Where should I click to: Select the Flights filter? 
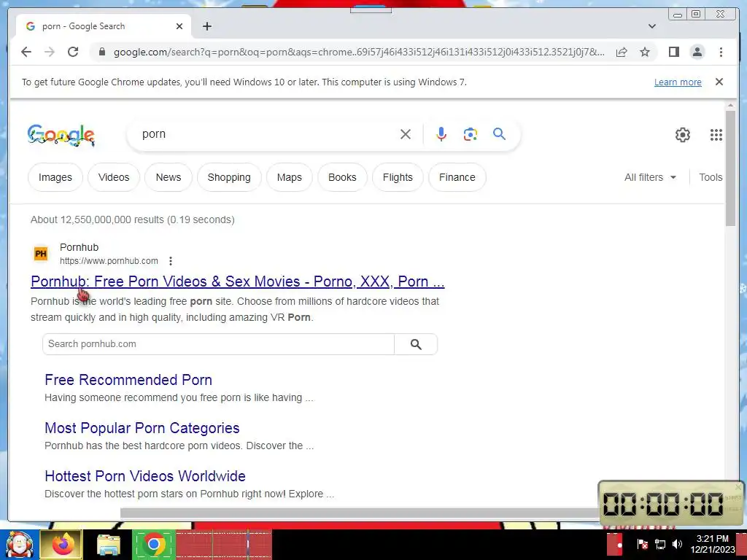pos(398,177)
